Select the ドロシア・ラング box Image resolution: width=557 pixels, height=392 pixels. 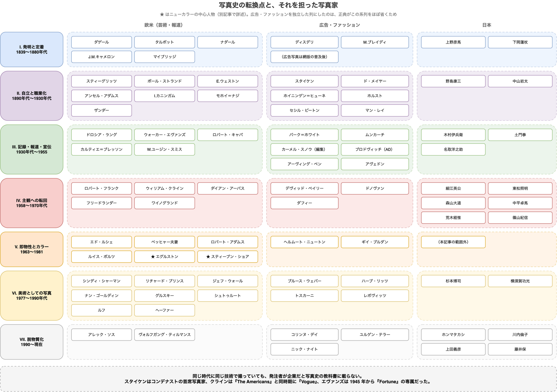[101, 135]
